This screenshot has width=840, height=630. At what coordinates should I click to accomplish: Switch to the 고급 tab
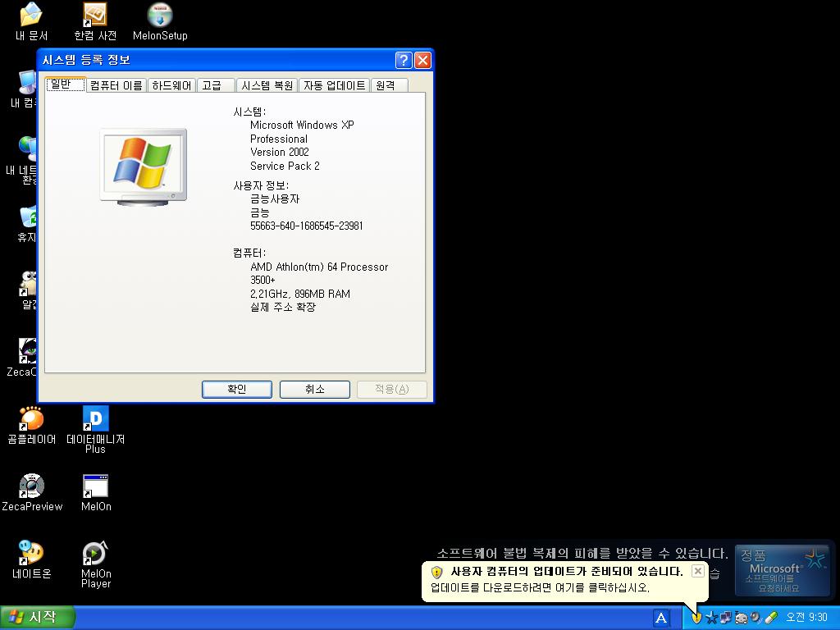(216, 85)
